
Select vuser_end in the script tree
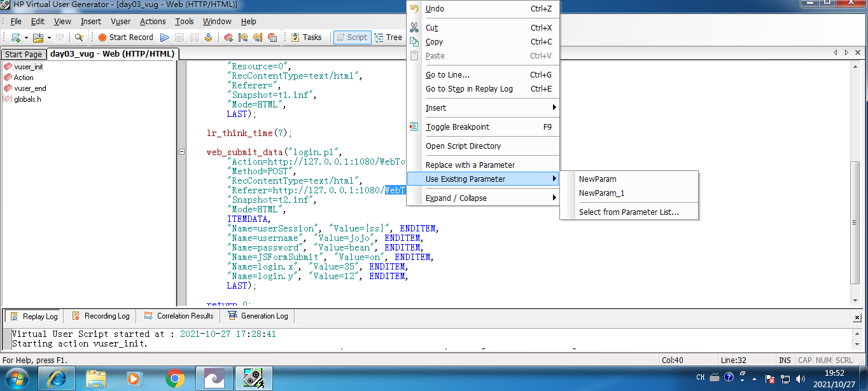[30, 88]
